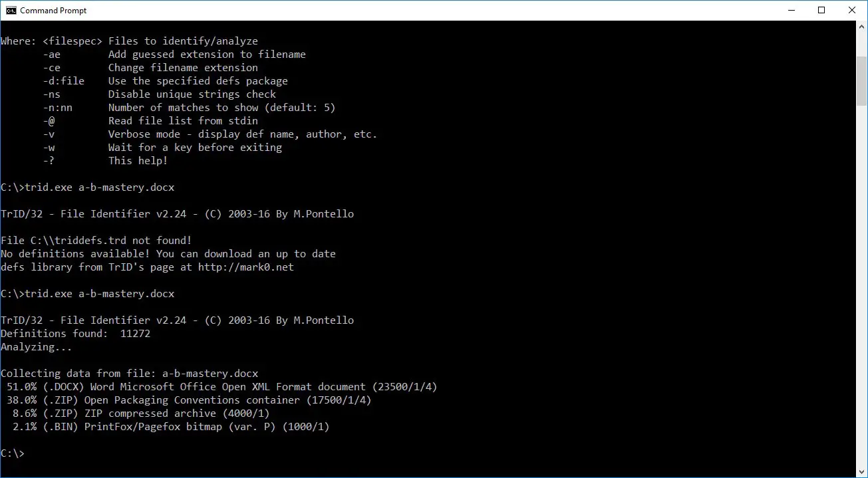Image resolution: width=868 pixels, height=478 pixels.
Task: Select the -ae add guessed extension line
Action: point(174,55)
